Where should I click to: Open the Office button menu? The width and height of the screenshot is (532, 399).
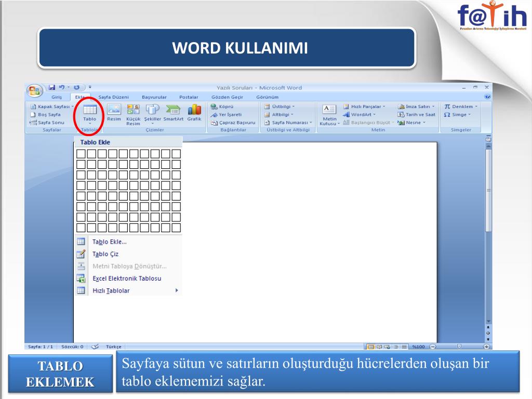(x=34, y=90)
